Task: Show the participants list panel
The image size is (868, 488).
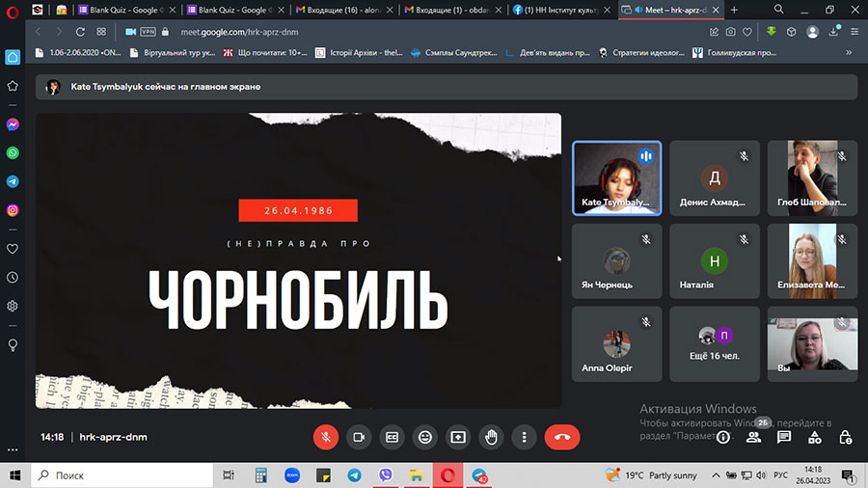Action: (x=753, y=437)
